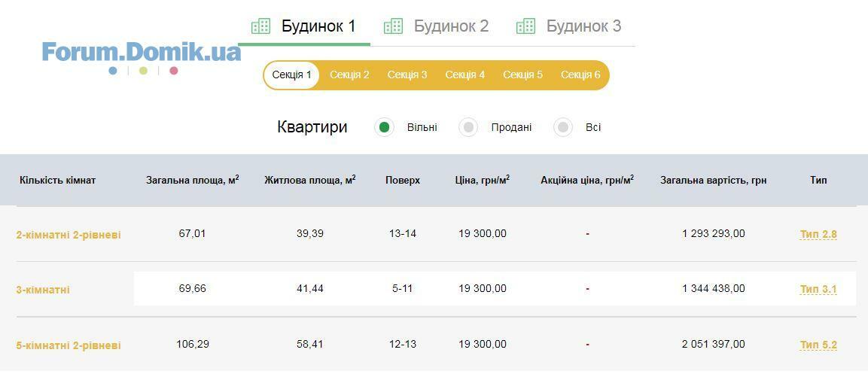The height and width of the screenshot is (383, 868).
Task: Open the Секція 3 pill tab
Action: pos(407,75)
